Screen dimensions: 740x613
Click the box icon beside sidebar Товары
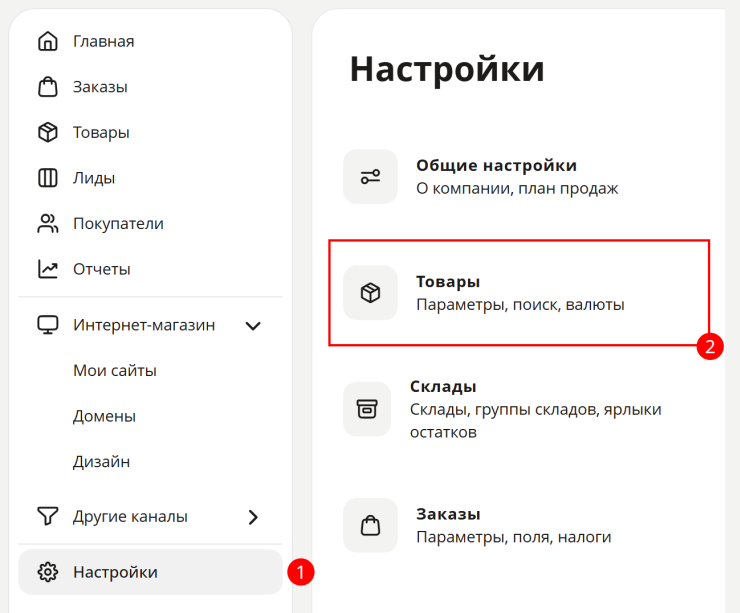click(x=48, y=132)
